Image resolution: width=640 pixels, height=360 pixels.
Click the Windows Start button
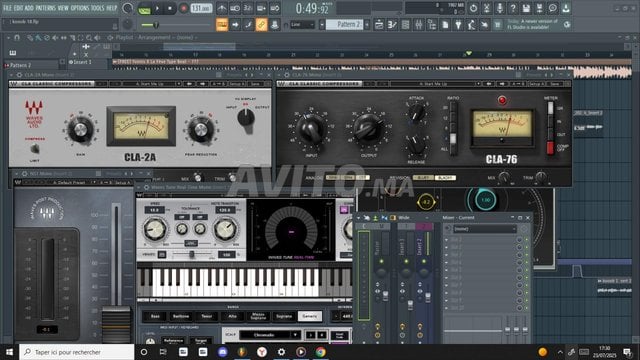pyautogui.click(x=9, y=352)
